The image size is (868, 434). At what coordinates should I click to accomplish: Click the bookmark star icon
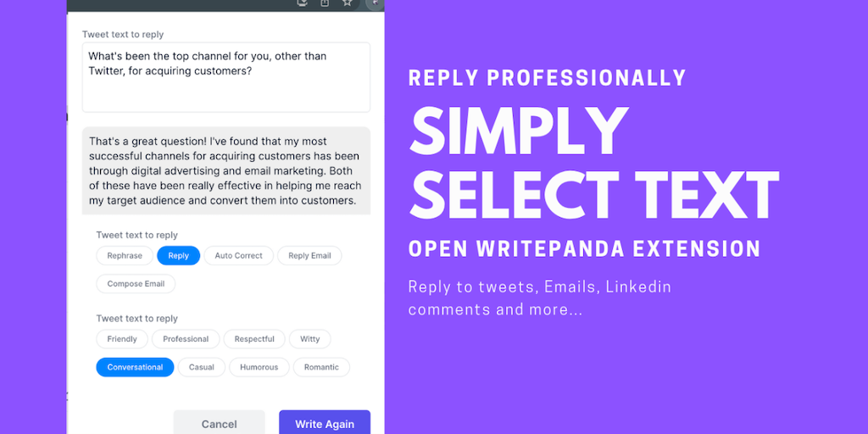tap(347, 3)
